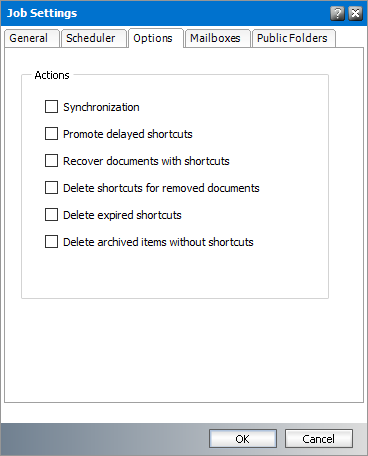Confirm settings with the OK button

coord(243,439)
